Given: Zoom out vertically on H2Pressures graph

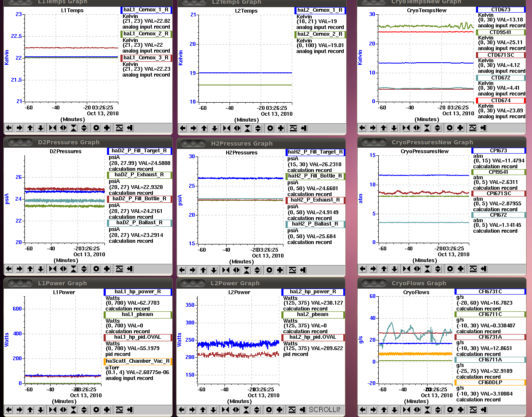Looking at the screenshot, I should [257, 270].
